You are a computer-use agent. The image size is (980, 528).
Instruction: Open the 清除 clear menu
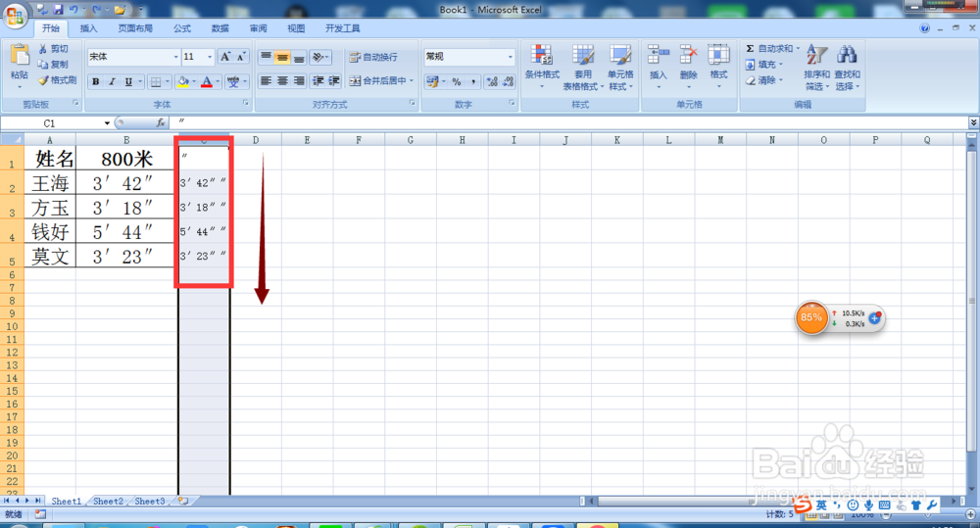pos(763,80)
